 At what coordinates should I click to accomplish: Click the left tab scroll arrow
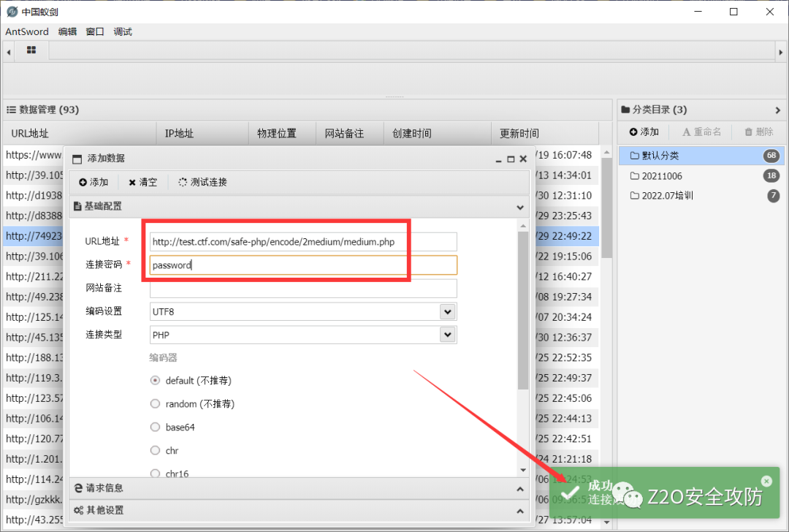tap(9, 52)
